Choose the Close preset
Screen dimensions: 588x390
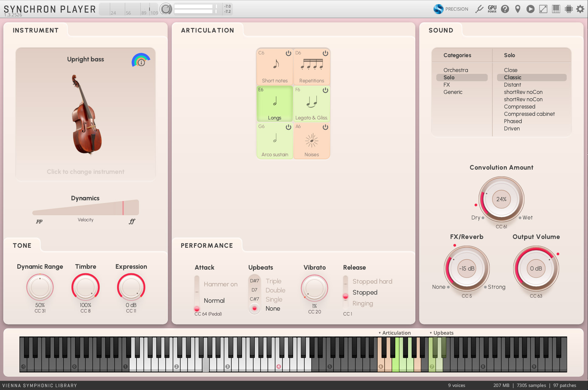[532, 70]
